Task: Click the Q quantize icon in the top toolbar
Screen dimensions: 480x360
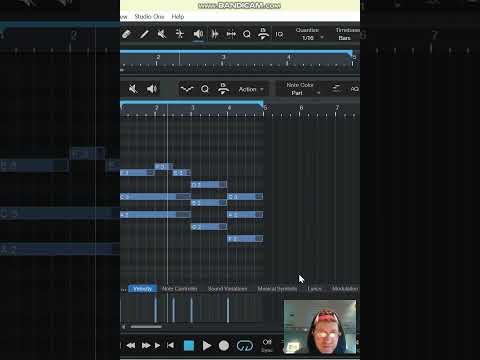Action: click(247, 34)
